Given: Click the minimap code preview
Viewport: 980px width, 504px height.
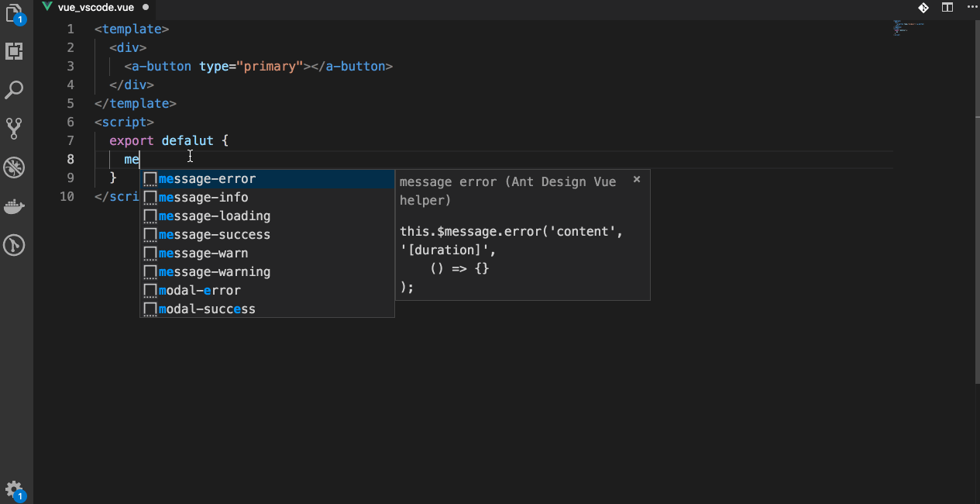Looking at the screenshot, I should (908, 28).
